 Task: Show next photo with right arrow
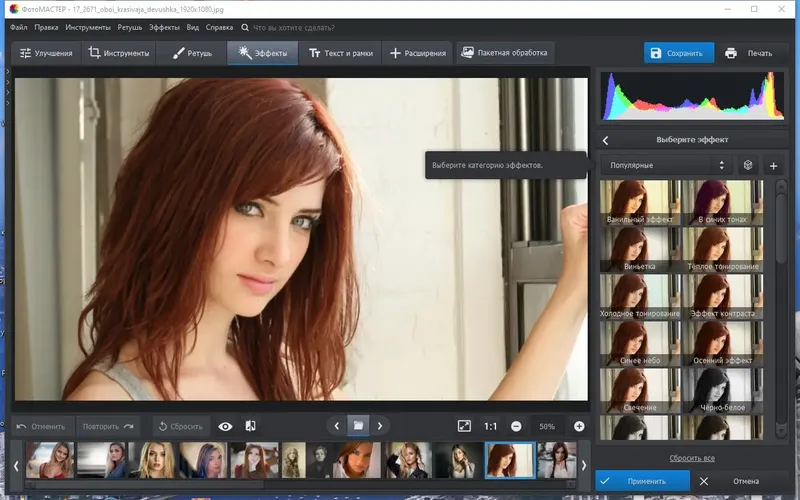pos(380,426)
